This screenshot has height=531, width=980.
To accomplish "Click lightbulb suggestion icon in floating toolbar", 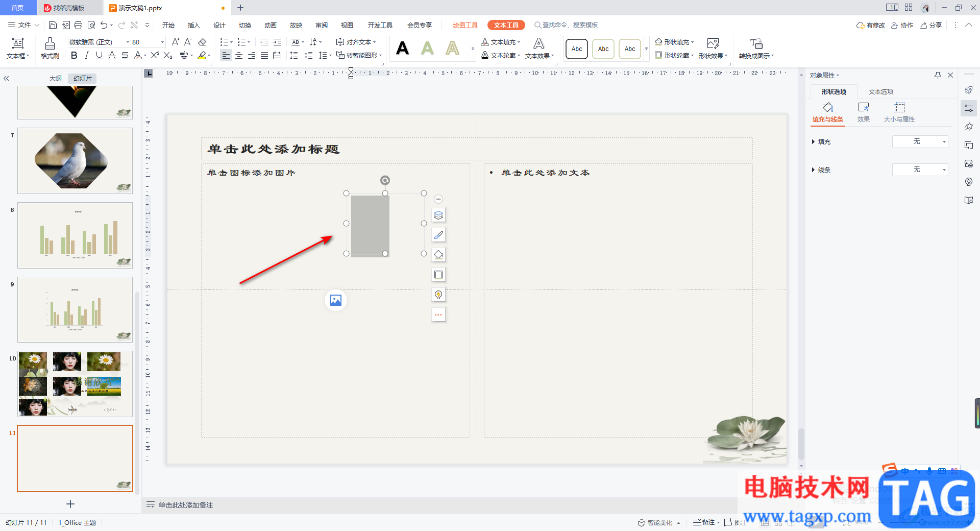I will click(x=438, y=295).
